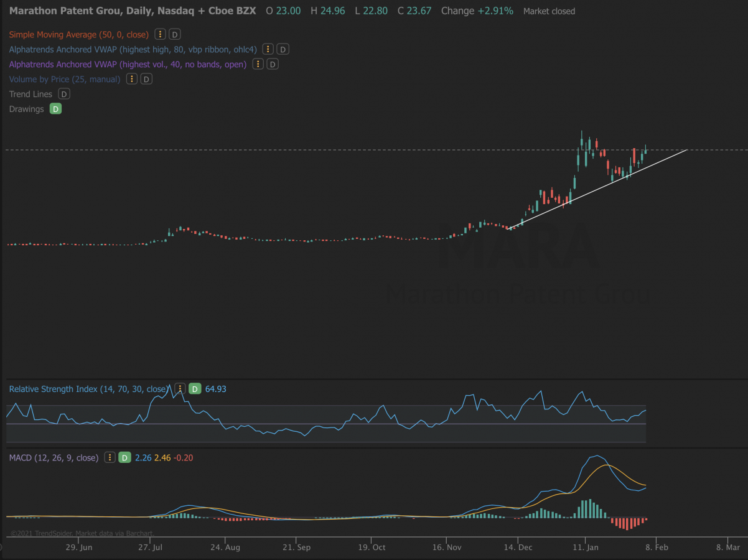
Task: Open options menu for Volume by Price
Action: pos(132,79)
